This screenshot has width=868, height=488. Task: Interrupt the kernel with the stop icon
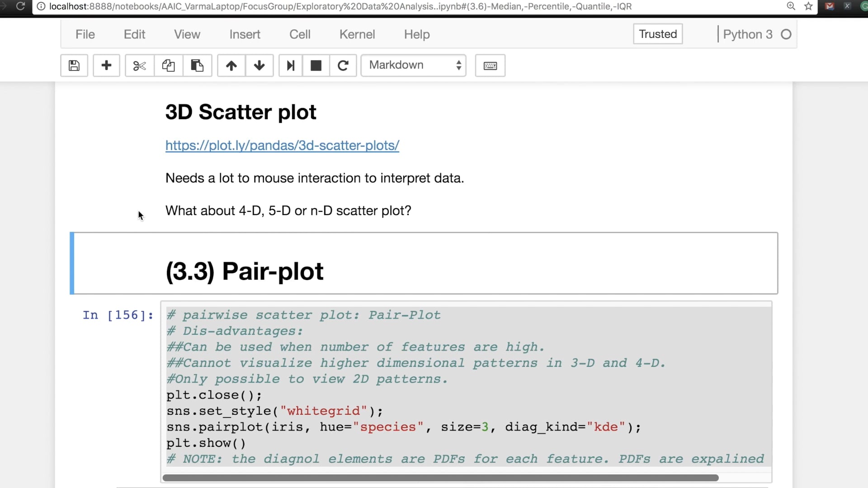click(x=316, y=66)
